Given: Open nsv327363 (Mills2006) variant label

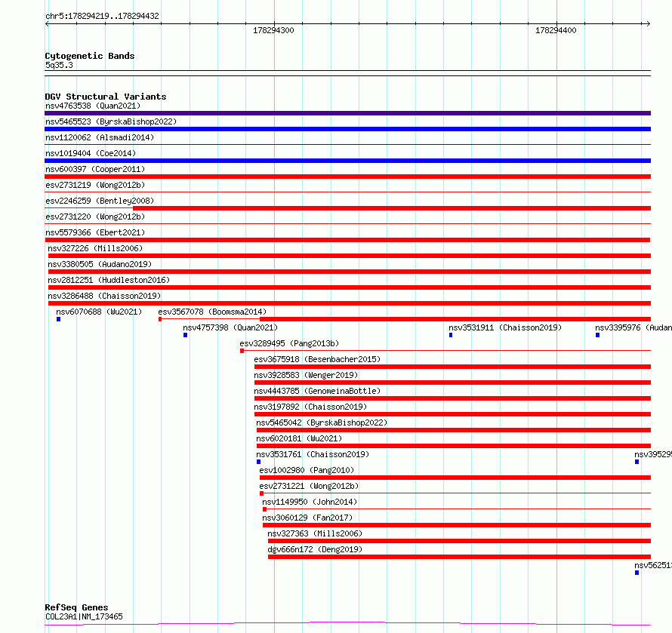Looking at the screenshot, I should tap(315, 533).
